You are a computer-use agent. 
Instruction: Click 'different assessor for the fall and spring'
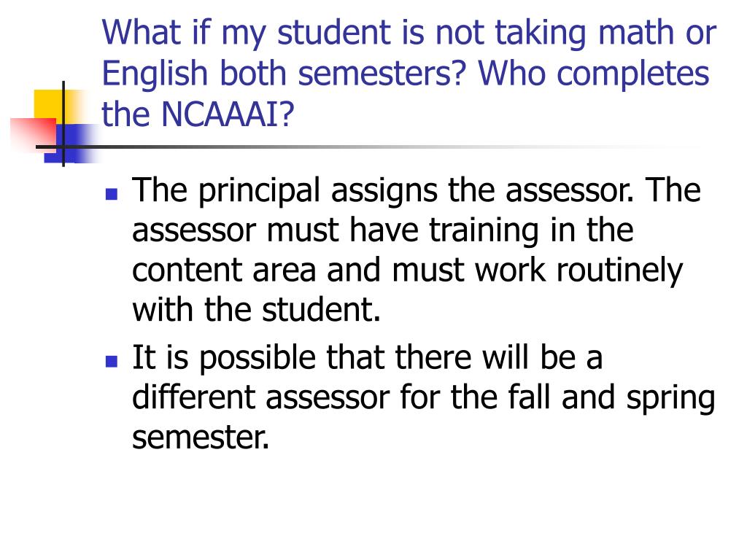click(x=424, y=399)
